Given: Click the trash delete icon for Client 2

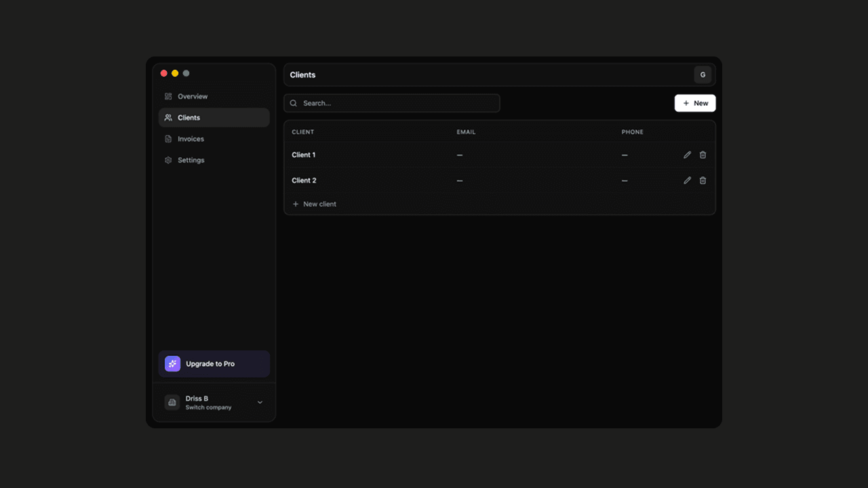Looking at the screenshot, I should tap(703, 180).
